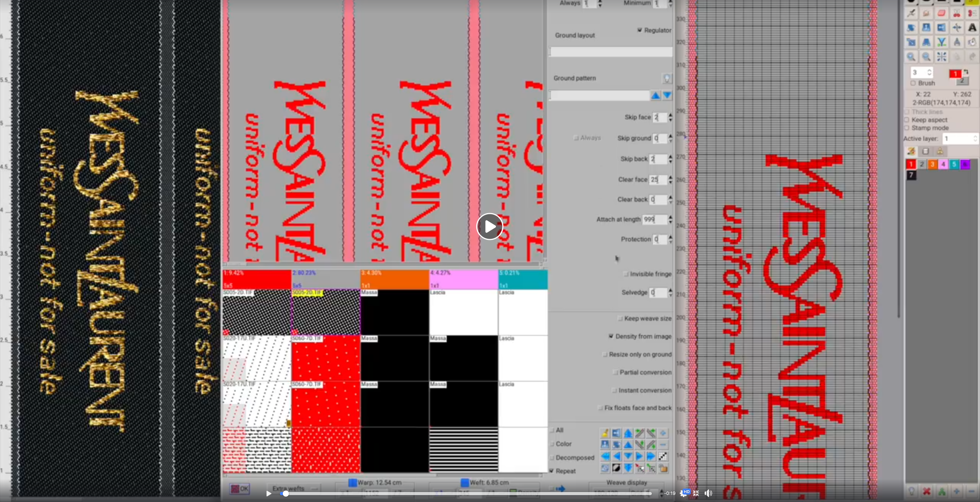Click the lightbulb icon beside Ground pattern
Viewport: 980px width, 502px height.
[667, 78]
